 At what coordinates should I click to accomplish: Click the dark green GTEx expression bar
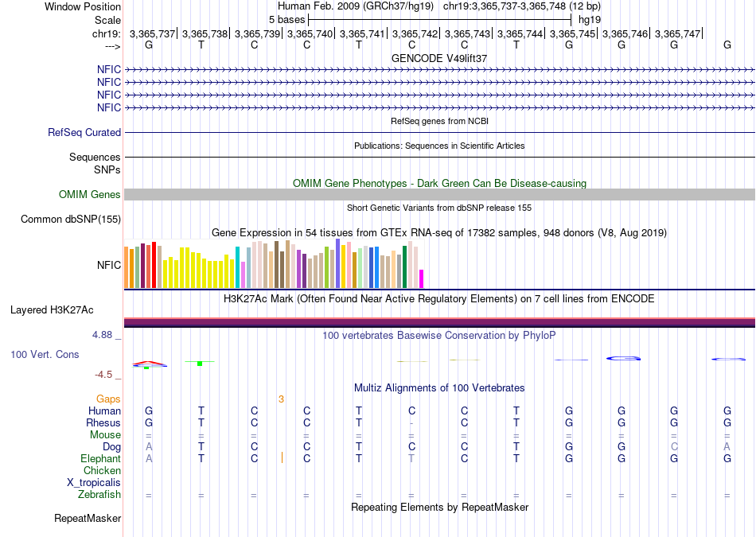click(404, 267)
